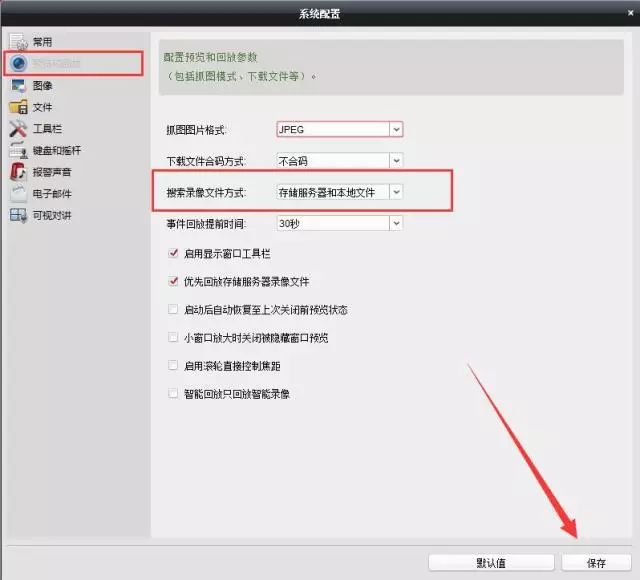Expand the 事件回放提前时间 30秒 dropdown
This screenshot has width=640, height=580.
pos(339,223)
